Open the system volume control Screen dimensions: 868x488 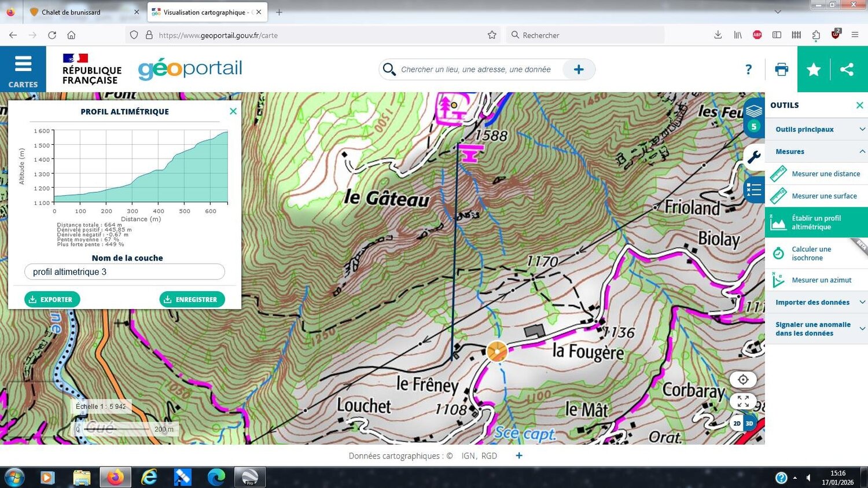808,478
